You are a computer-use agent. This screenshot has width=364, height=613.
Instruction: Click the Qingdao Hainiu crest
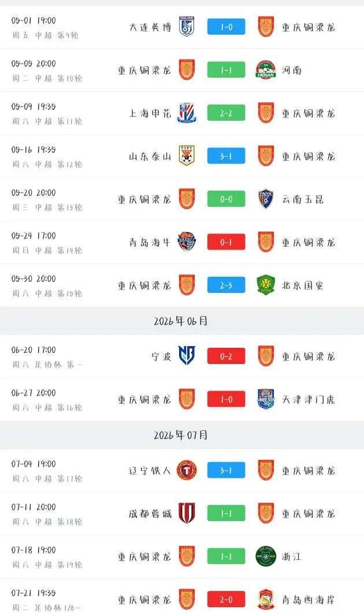[x=187, y=242]
